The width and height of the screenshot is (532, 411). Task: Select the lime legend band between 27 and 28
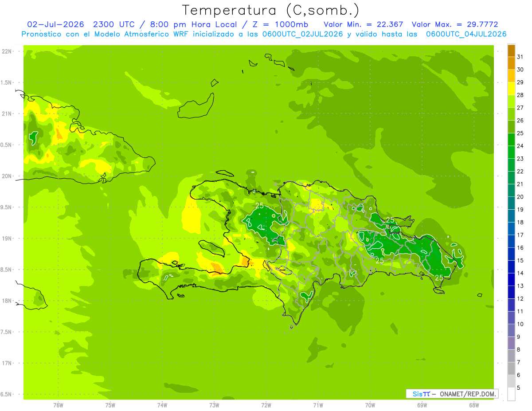coord(511,101)
